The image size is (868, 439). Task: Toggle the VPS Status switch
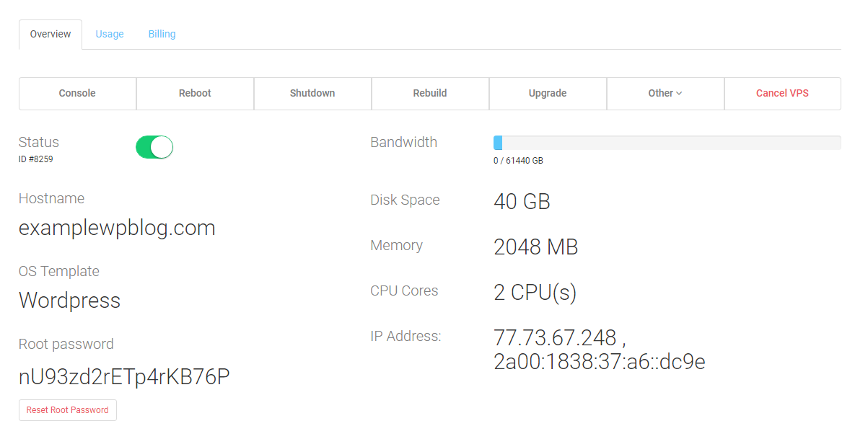[x=154, y=147]
